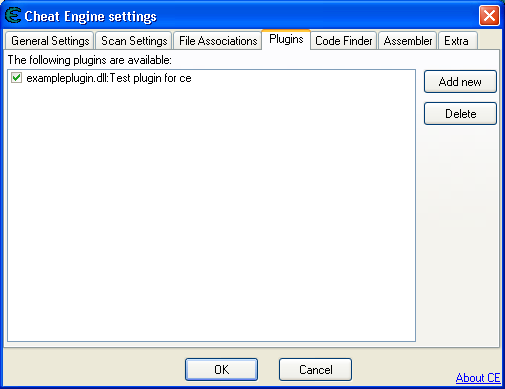Open the Code Finder tab

point(344,41)
